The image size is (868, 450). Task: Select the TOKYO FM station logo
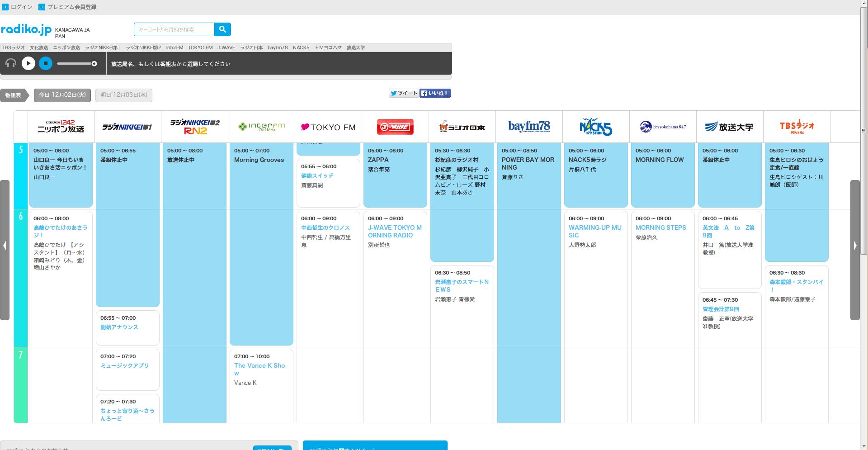coord(328,127)
